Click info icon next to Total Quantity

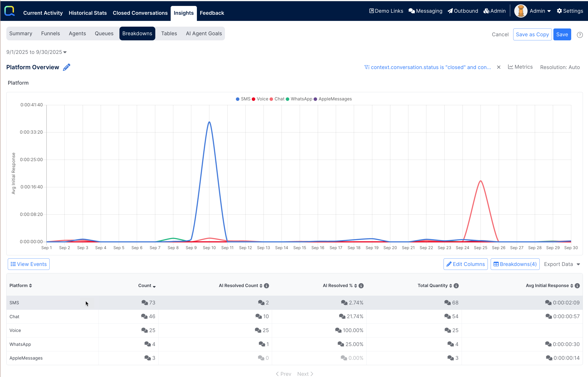point(456,286)
